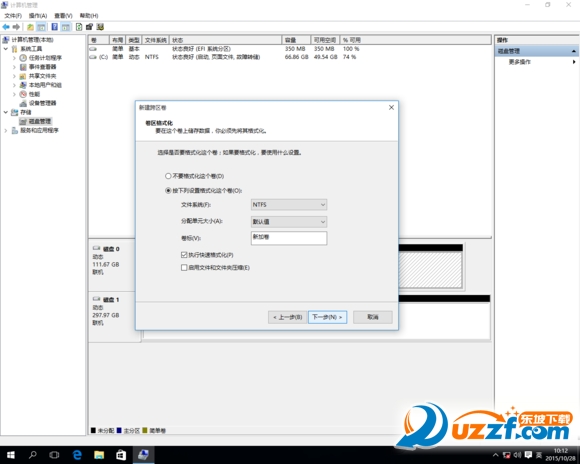The width and height of the screenshot is (580, 464).
Task: Select 按下列设置格式化这个卷 radio option
Action: point(168,191)
